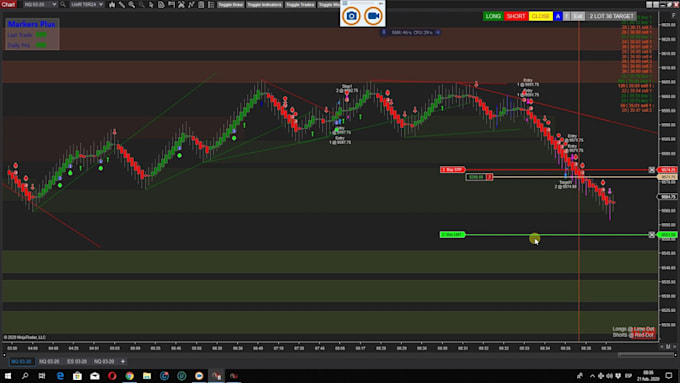This screenshot has width=680, height=383.
Task: Click the zoom out magnifier icon
Action: coord(141,5)
